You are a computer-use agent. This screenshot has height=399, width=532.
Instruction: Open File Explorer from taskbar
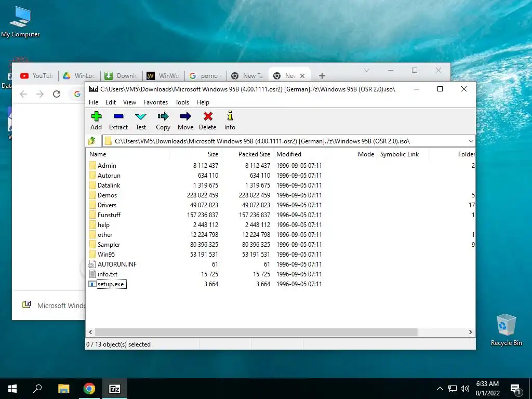[63, 389]
